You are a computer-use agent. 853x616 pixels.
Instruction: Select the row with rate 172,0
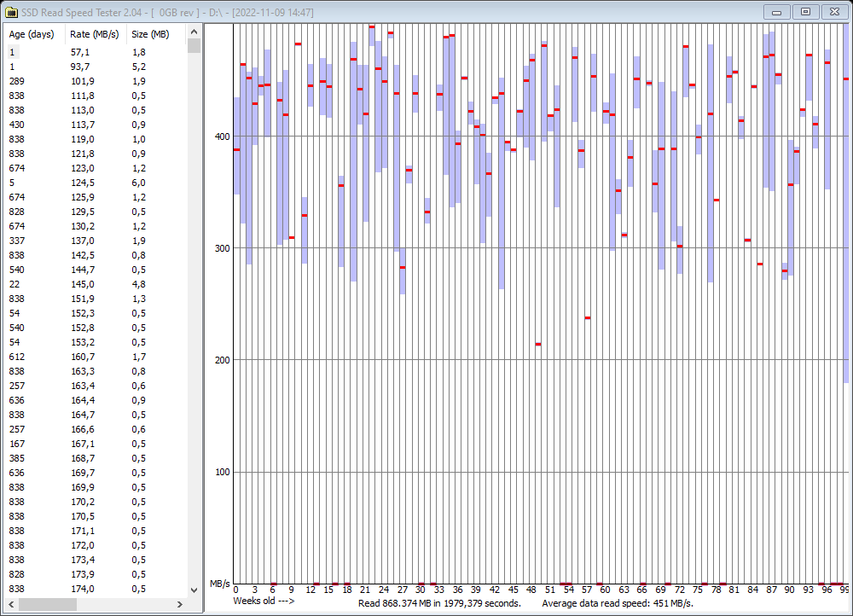tap(96, 546)
